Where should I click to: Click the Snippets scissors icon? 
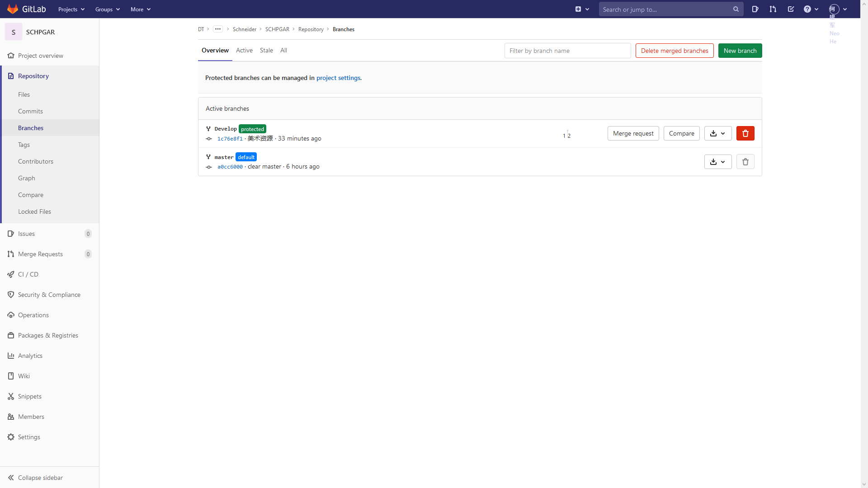[x=11, y=396]
